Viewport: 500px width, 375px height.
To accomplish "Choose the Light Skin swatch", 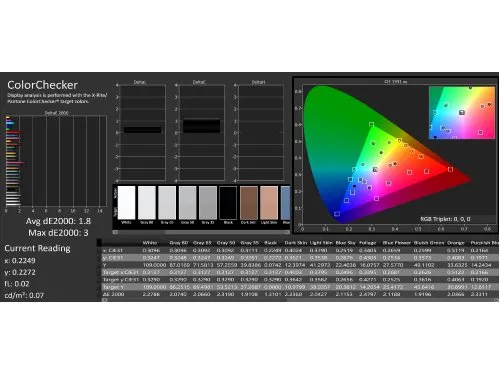I will (x=269, y=202).
